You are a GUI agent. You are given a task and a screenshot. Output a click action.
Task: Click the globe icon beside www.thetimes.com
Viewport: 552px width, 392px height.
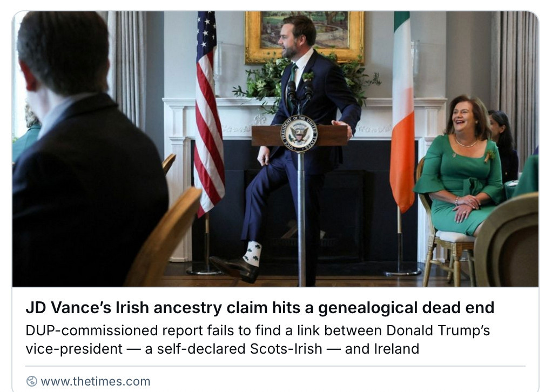coord(32,381)
